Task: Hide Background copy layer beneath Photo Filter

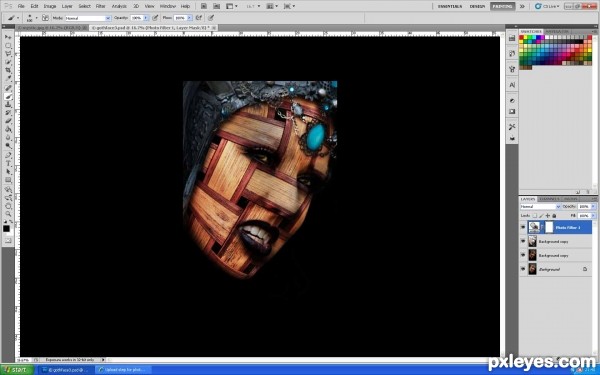Action: [x=523, y=241]
